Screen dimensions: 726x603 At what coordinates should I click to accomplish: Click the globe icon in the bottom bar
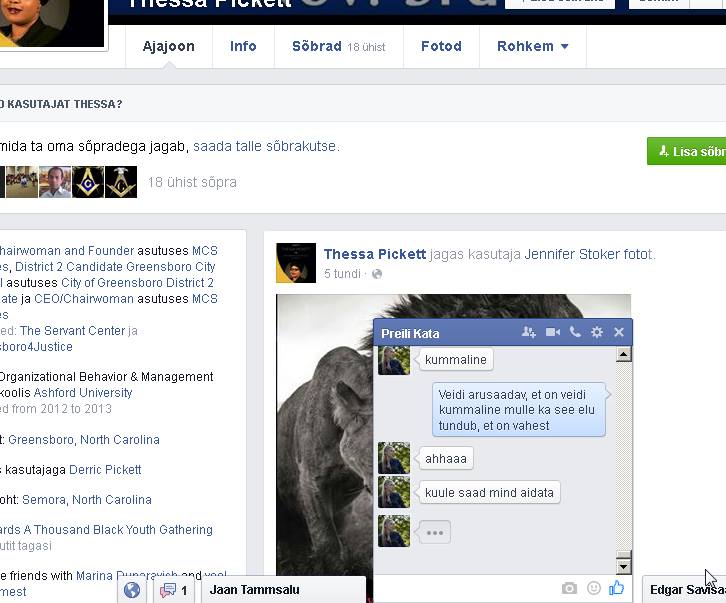(x=132, y=590)
